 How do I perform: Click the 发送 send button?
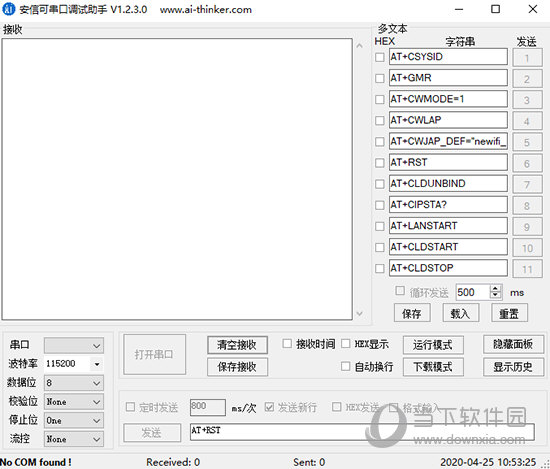(x=152, y=433)
